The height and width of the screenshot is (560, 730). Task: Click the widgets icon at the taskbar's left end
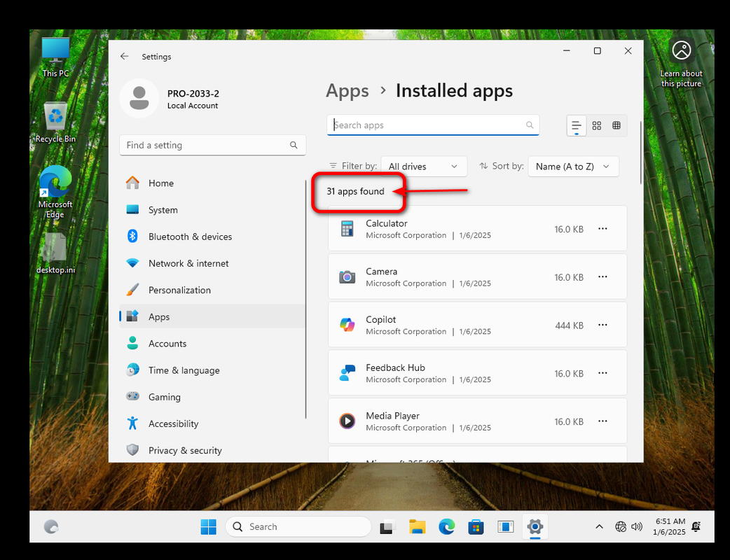point(50,527)
